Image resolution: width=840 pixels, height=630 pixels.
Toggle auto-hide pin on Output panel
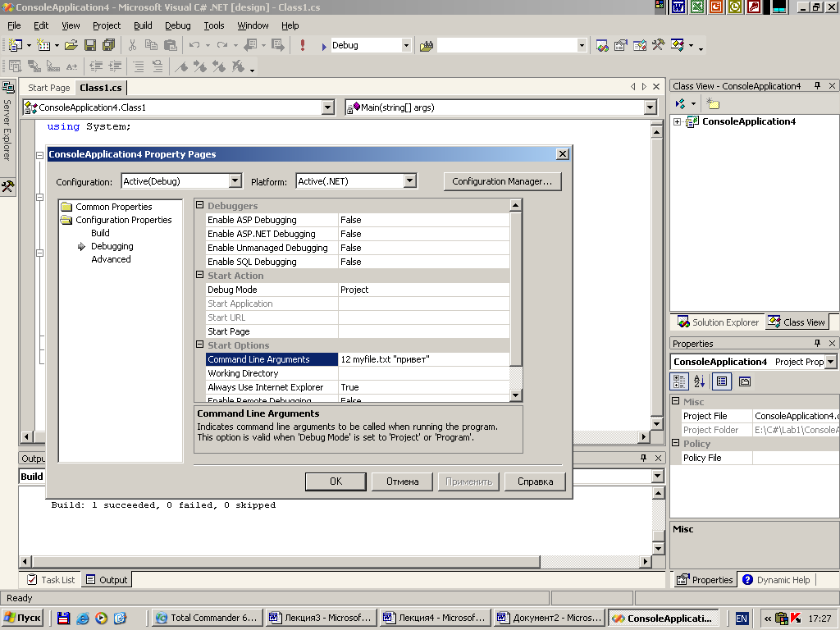[x=643, y=458]
